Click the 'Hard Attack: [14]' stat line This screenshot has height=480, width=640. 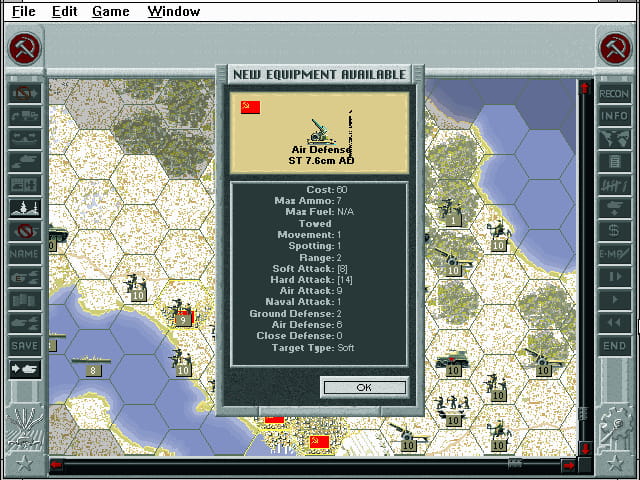point(311,280)
